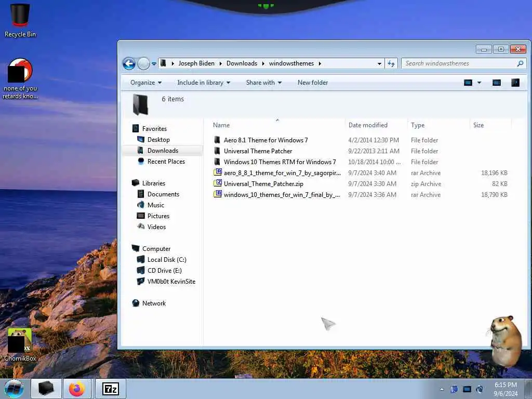The width and height of the screenshot is (532, 399).
Task: Click Network in navigation pane
Action: point(154,303)
